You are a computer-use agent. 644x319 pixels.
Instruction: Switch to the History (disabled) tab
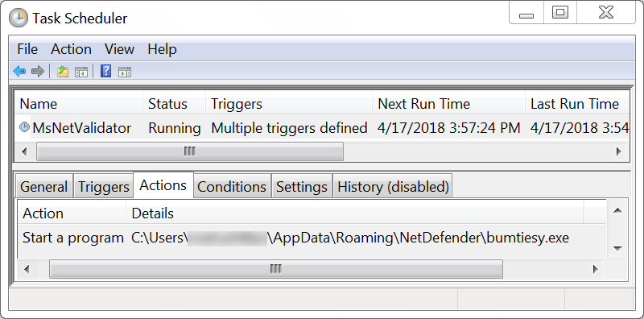(393, 187)
